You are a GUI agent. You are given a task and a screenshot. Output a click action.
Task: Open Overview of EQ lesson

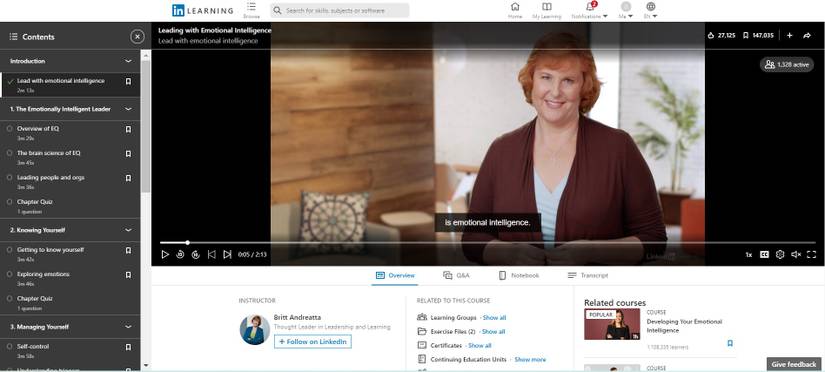coord(70,133)
